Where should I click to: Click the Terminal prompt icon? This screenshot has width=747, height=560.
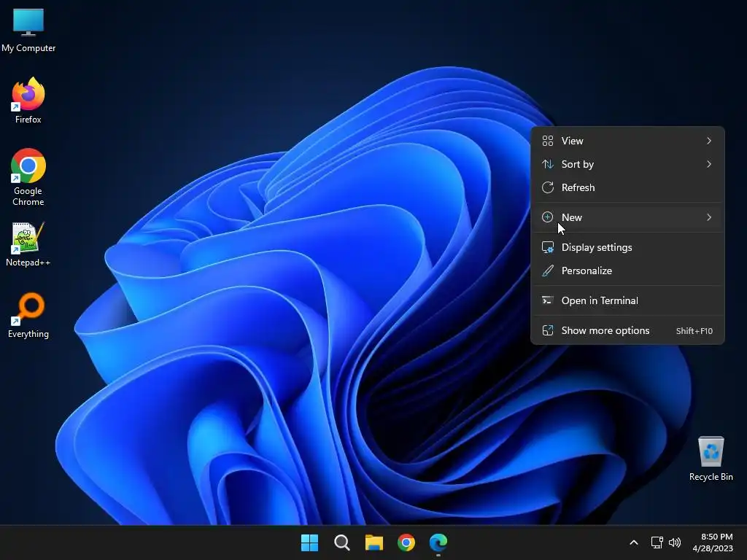548,300
